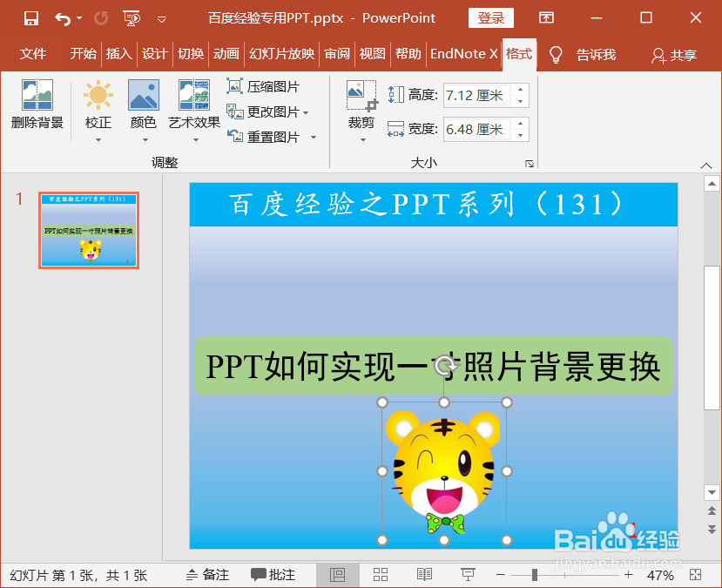
Task: Open the 幻灯片放映 tab
Action: click(x=282, y=54)
